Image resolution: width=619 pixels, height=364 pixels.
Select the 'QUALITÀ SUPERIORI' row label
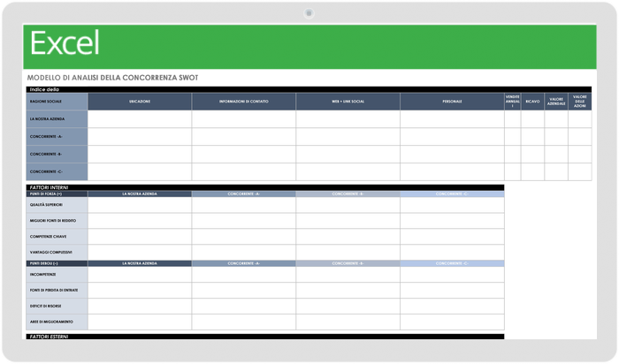(x=57, y=205)
